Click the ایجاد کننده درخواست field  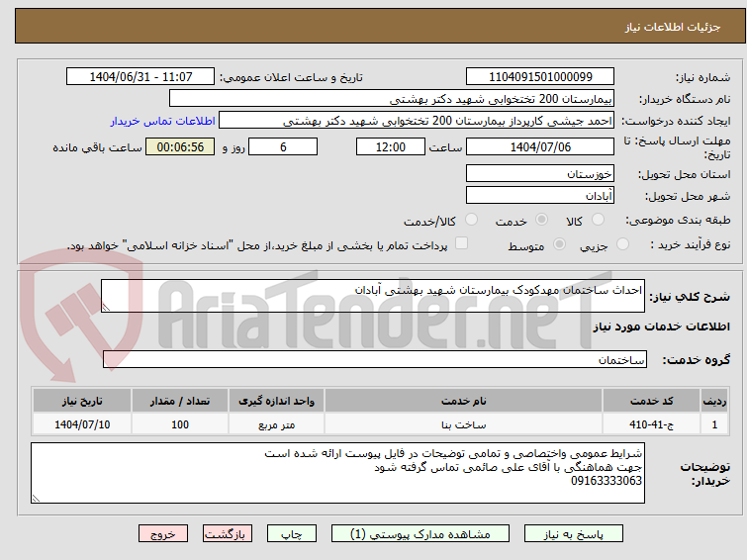click(x=417, y=121)
